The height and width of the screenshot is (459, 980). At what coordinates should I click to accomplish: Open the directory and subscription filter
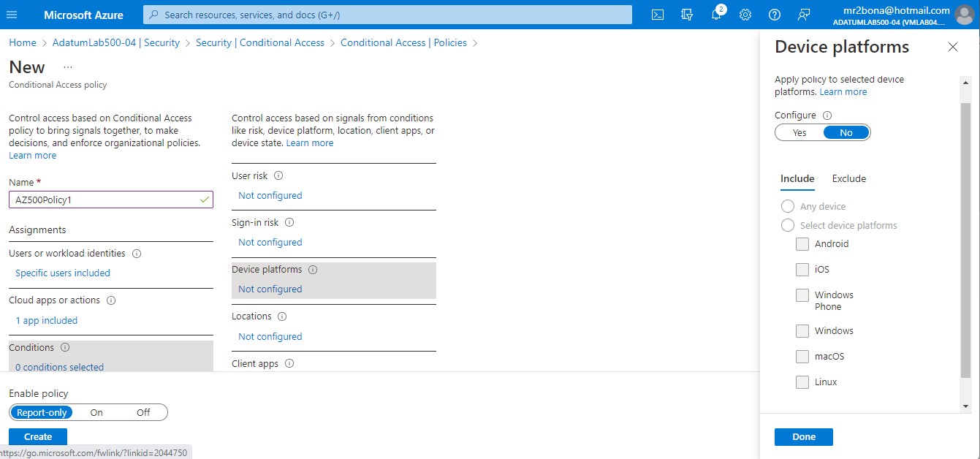686,14
